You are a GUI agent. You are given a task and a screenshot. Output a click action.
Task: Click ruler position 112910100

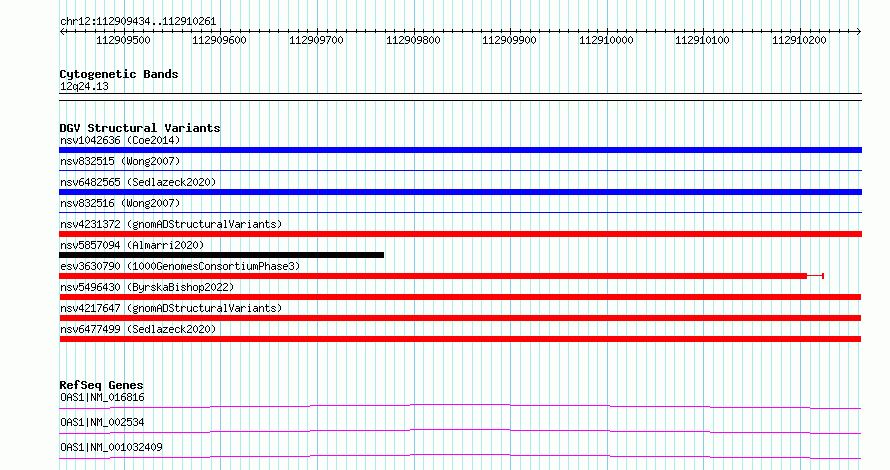pos(703,40)
